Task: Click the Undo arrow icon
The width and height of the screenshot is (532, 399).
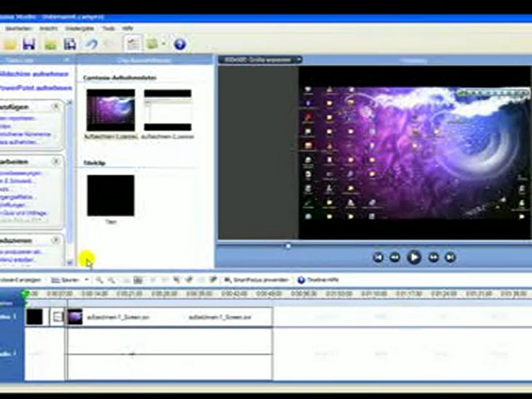Action: point(91,44)
